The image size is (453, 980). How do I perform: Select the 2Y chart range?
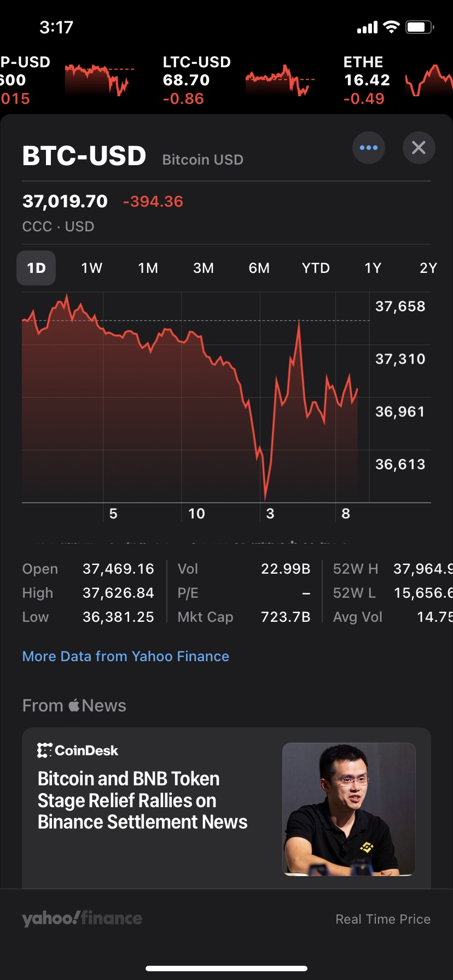(x=428, y=268)
